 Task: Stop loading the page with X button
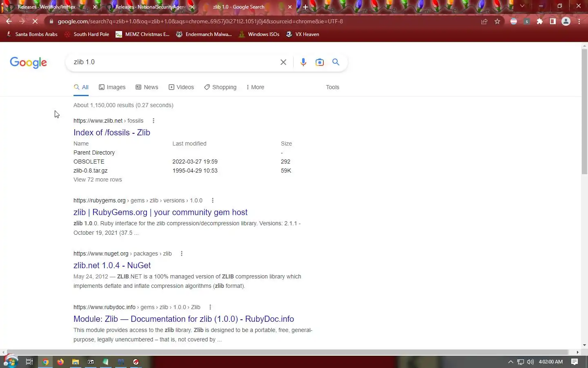point(35,21)
